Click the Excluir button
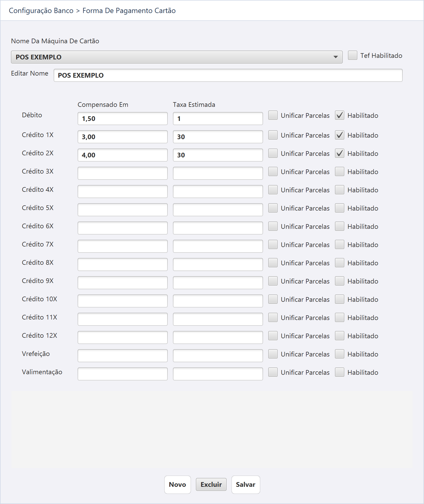The height and width of the screenshot is (504, 424). pyautogui.click(x=211, y=485)
